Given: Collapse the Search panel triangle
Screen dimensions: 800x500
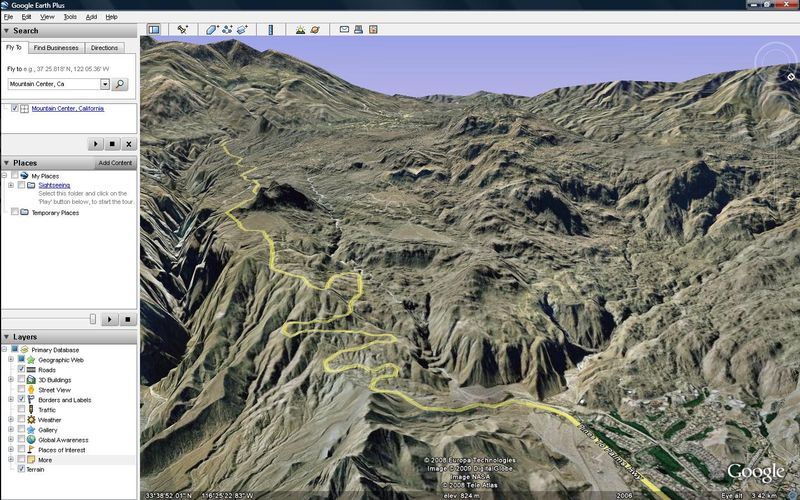Looking at the screenshot, I should (x=7, y=31).
